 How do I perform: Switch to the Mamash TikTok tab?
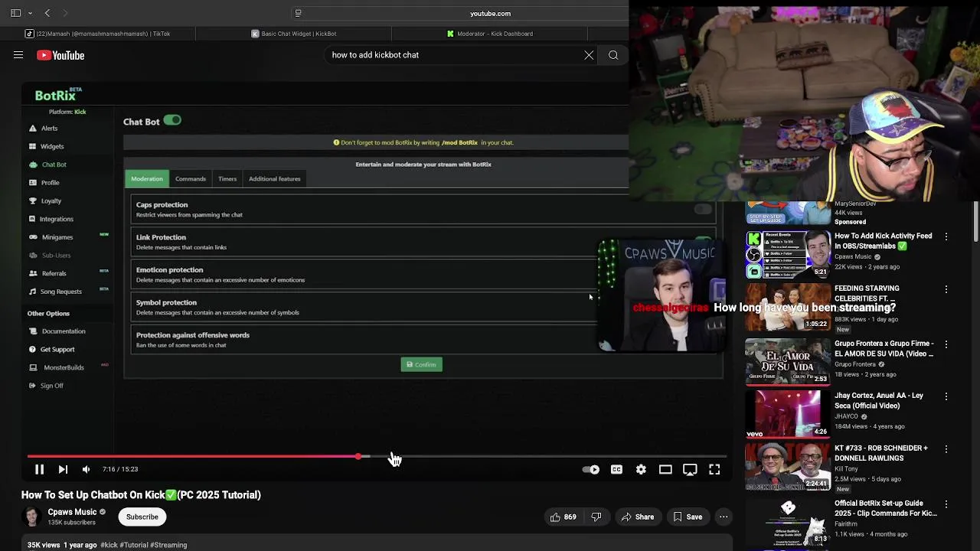point(98,34)
